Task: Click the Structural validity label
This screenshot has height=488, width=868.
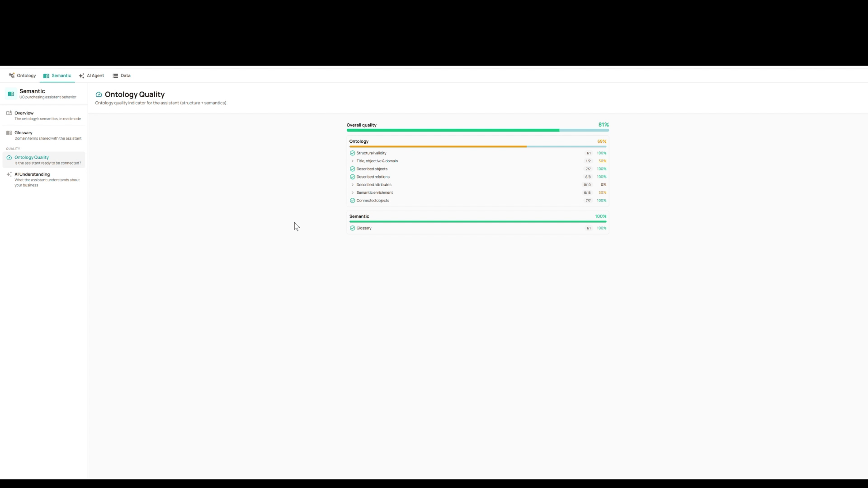Action: [372, 153]
